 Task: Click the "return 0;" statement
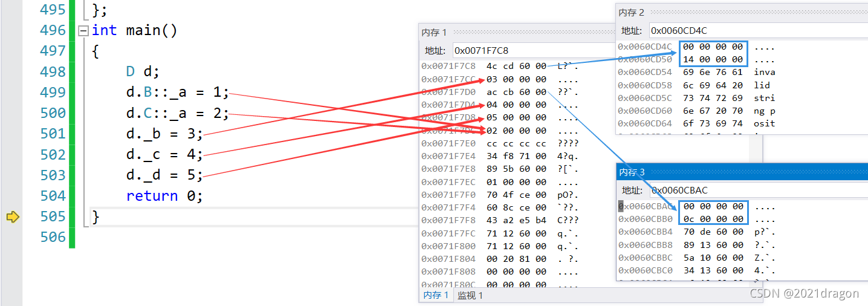(x=164, y=196)
